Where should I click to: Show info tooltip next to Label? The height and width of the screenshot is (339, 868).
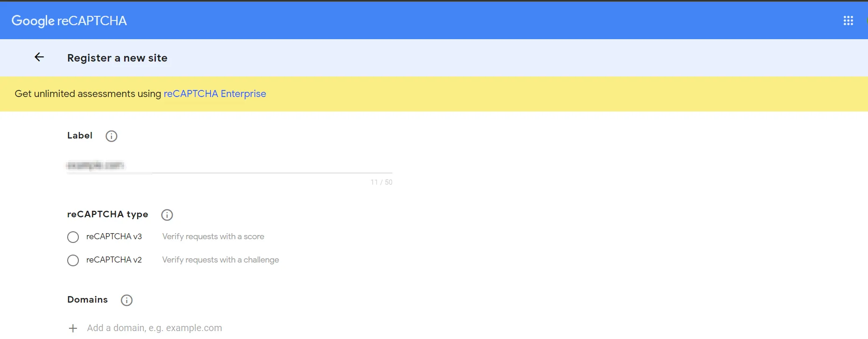coord(111,136)
